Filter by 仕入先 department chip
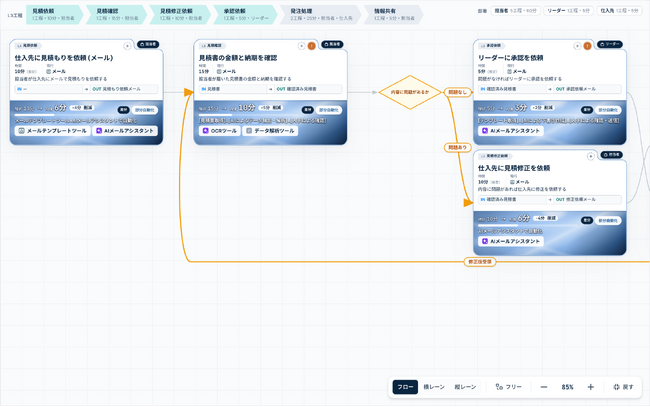This screenshot has width=650, height=407. [x=619, y=11]
